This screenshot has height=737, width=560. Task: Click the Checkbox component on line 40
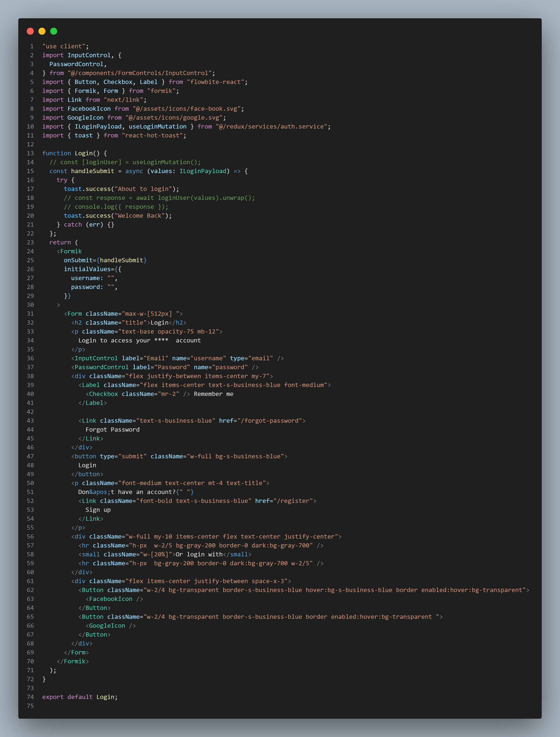[104, 394]
